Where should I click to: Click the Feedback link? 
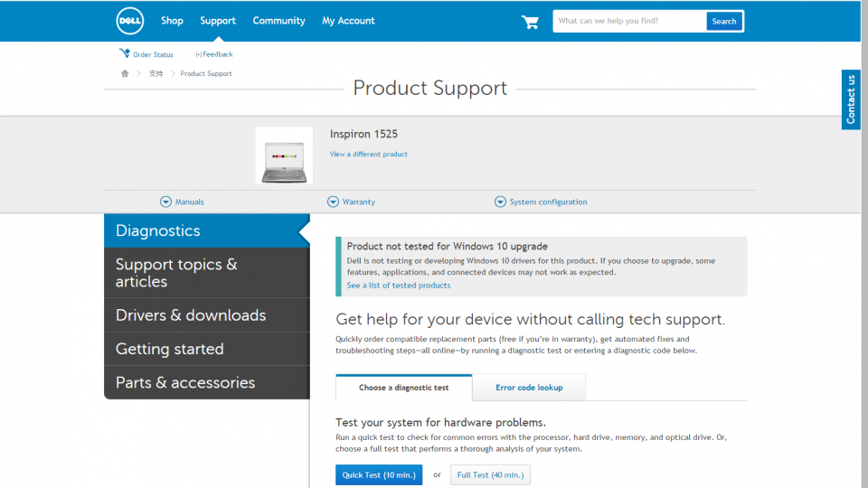pos(218,54)
